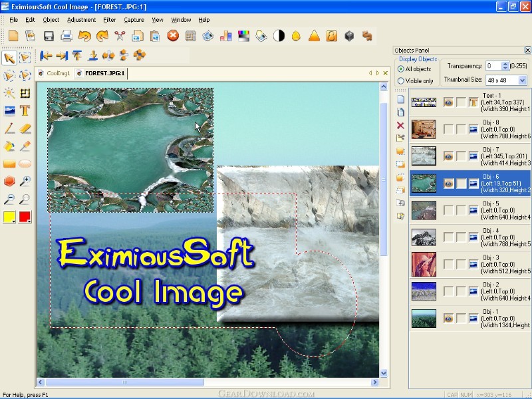Screen dimensions: 532x399
Task: Choose the red Polygon shape tool
Action: 9,182
